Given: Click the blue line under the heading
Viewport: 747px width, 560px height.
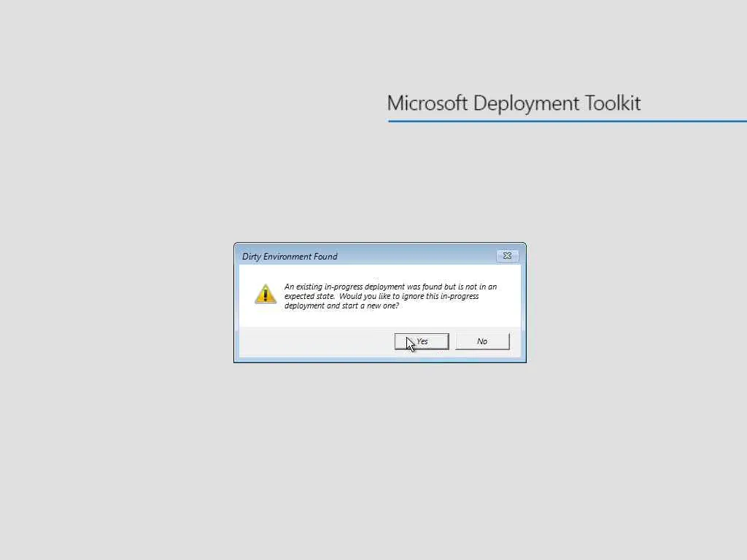Looking at the screenshot, I should tap(567, 121).
